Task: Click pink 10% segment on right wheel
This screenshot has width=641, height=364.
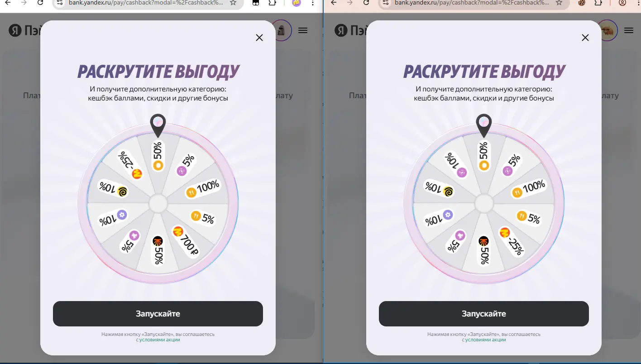Action: [456, 166]
